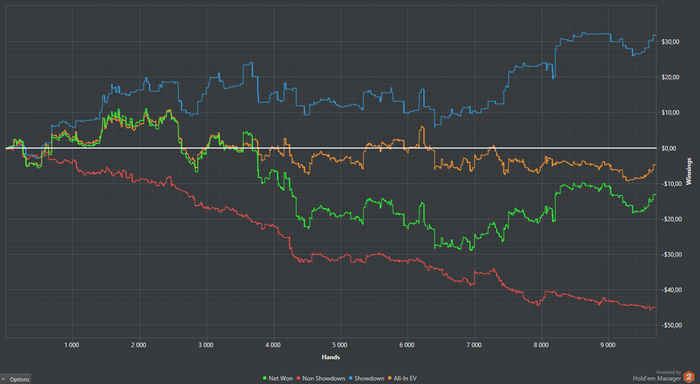Click the blue Showdown color swatch
Screen dimensions: 700x384
click(x=351, y=378)
